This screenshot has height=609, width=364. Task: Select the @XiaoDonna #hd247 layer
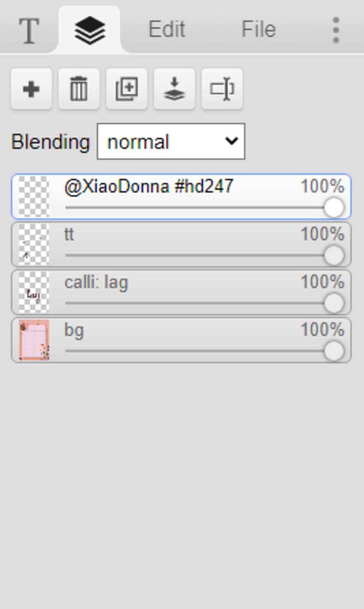[x=181, y=196]
